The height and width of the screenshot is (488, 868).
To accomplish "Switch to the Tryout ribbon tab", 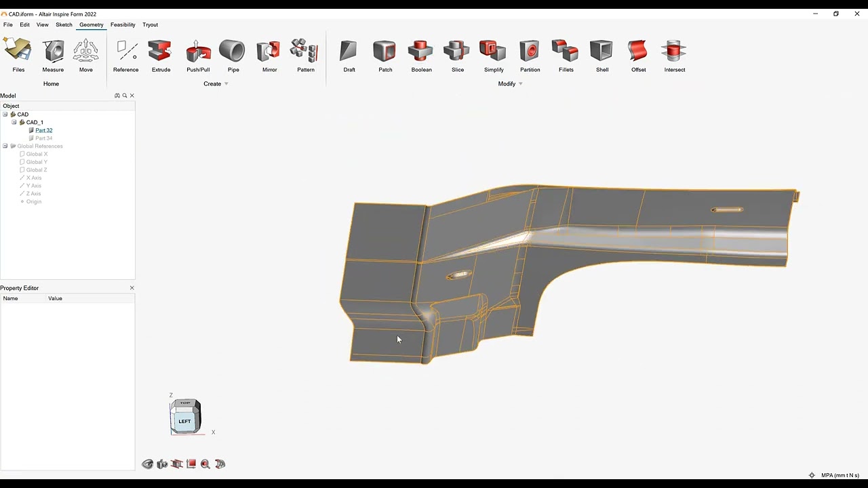I will click(150, 24).
